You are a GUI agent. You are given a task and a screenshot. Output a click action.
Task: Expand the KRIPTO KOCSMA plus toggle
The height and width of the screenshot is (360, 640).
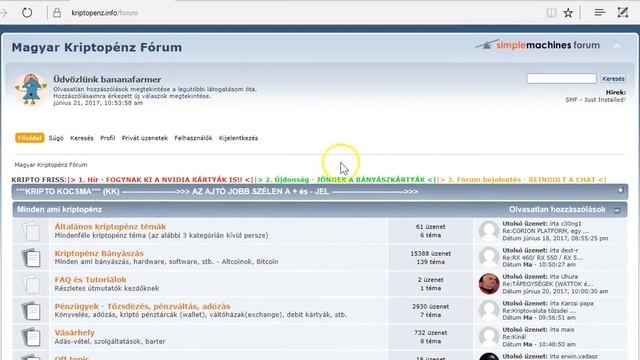[620, 190]
